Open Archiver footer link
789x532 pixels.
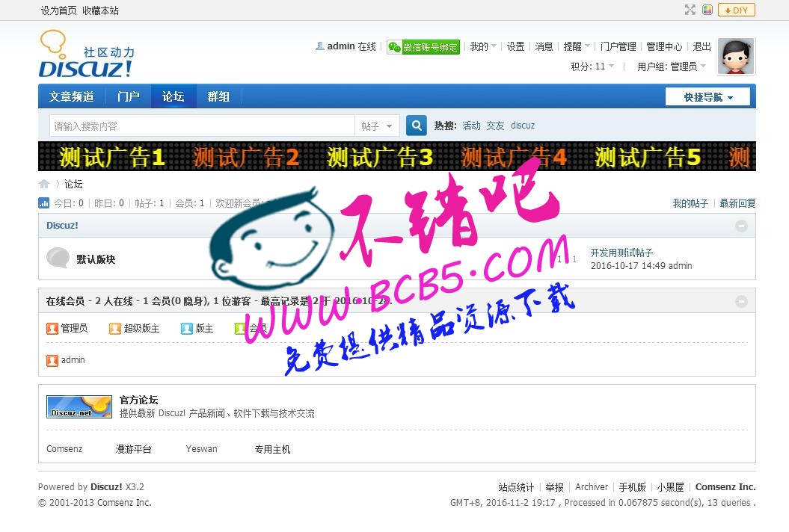click(x=592, y=486)
